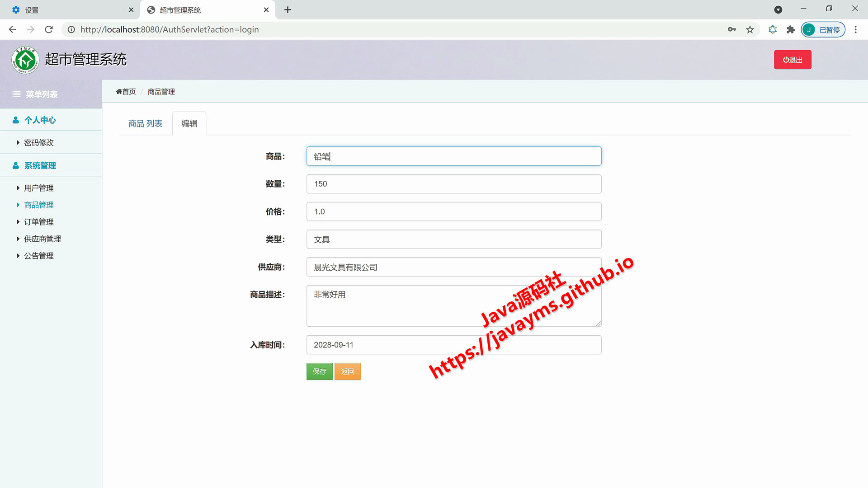This screenshot has height=488, width=868.
Task: Bookmark this page with star icon
Action: click(x=750, y=29)
